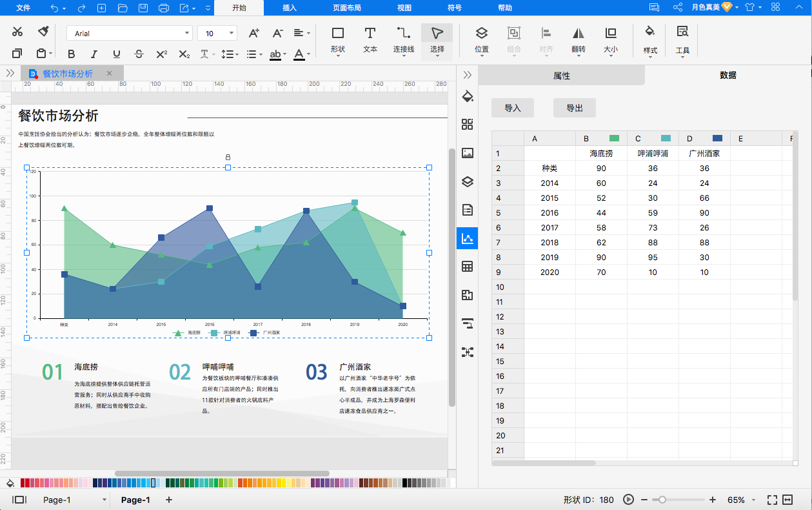
Task: Open the font color dropdown arrow
Action: (x=309, y=54)
